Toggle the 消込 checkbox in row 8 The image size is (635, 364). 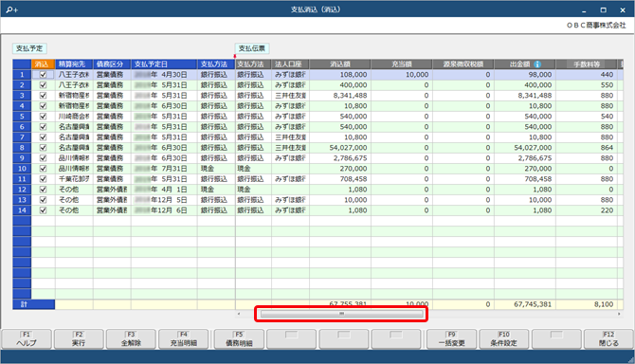[43, 148]
